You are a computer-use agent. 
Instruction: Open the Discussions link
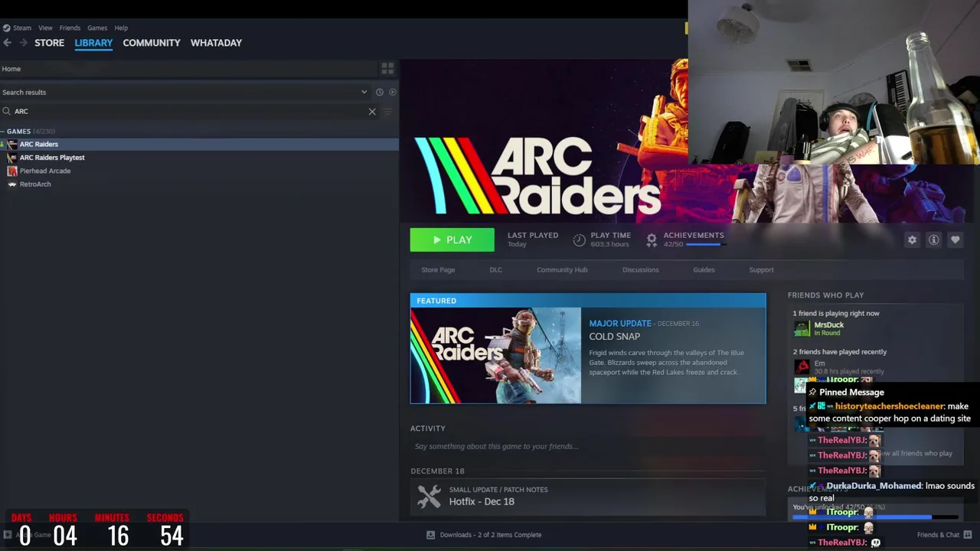[640, 269]
